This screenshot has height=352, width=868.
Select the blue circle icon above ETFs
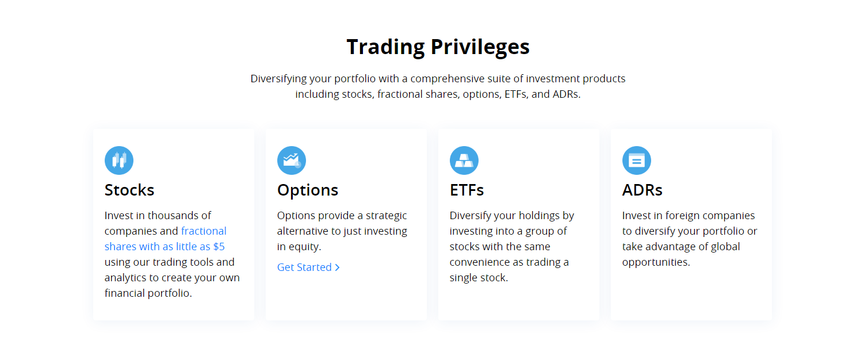tap(464, 160)
